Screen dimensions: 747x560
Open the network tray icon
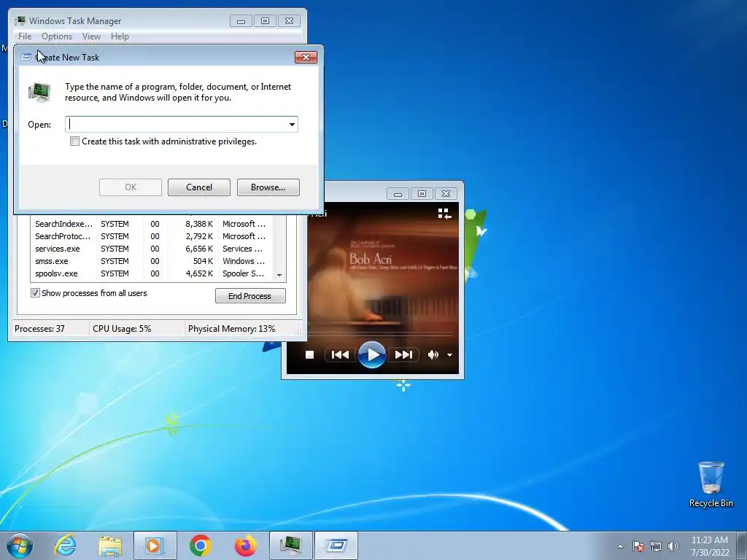point(656,546)
